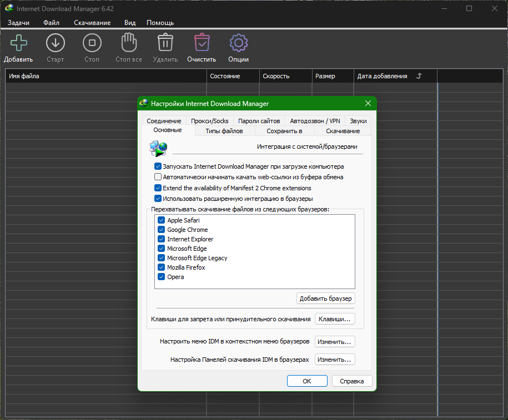Sort by the Размер column header
The width and height of the screenshot is (508, 420).
333,76
